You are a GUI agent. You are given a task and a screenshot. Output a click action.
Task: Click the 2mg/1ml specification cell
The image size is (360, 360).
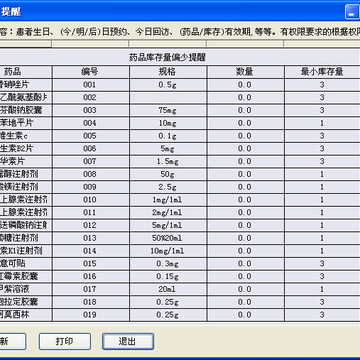pos(168,212)
